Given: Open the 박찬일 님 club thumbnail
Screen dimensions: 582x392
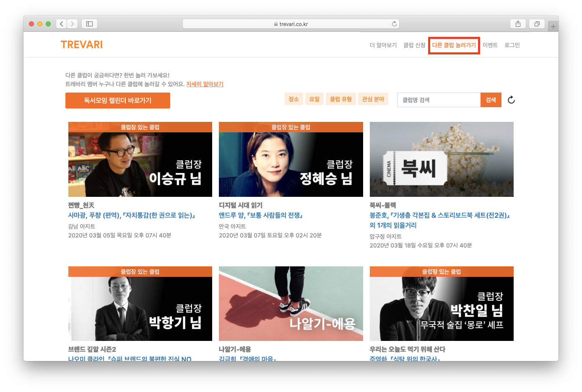Looking at the screenshot, I should (442, 304).
